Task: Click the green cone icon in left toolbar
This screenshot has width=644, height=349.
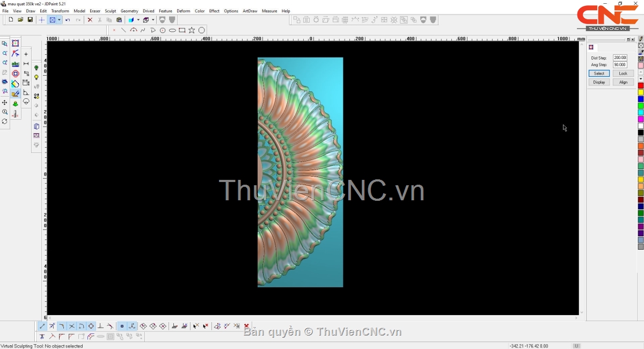Action: click(16, 104)
